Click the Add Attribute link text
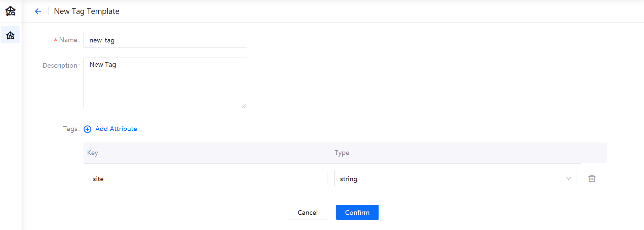This screenshot has width=644, height=230. point(116,129)
